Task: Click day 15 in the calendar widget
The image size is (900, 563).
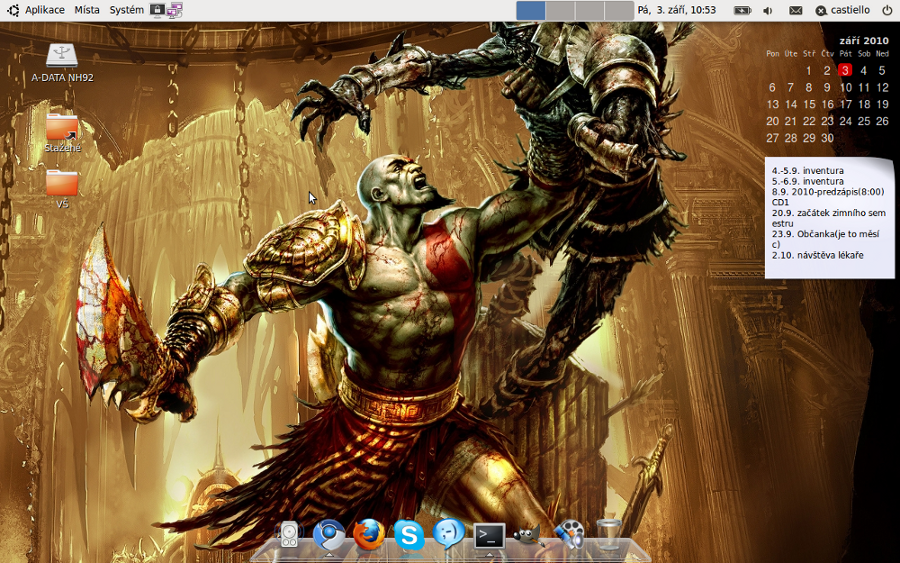Action: [809, 104]
